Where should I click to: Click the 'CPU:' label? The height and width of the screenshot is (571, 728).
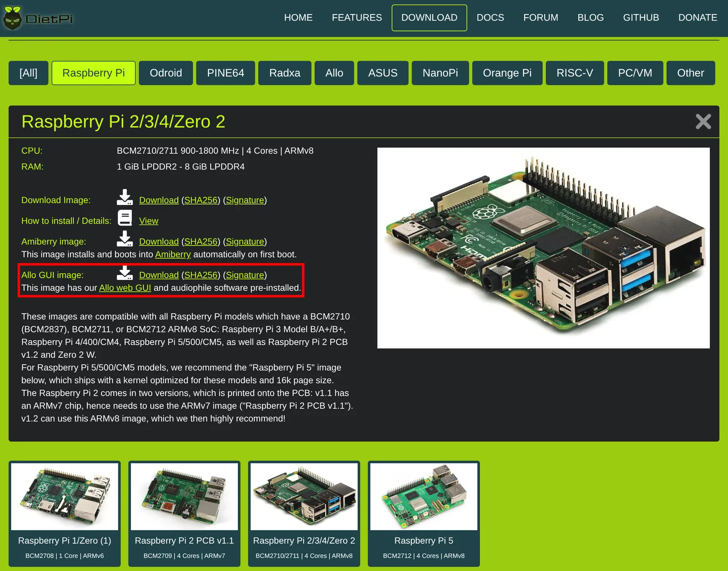[32, 151]
